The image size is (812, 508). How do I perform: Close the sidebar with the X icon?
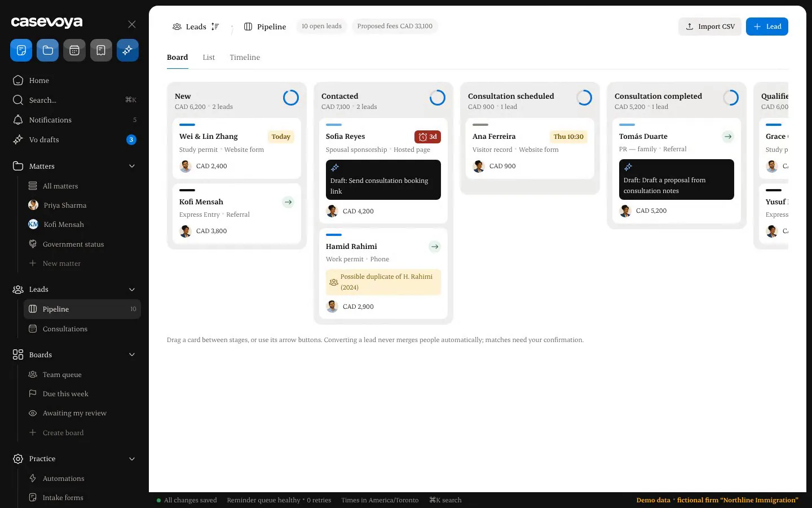[132, 24]
